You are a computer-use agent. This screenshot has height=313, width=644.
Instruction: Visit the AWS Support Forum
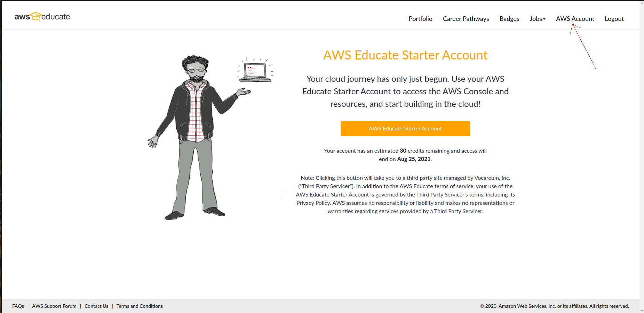click(x=54, y=306)
